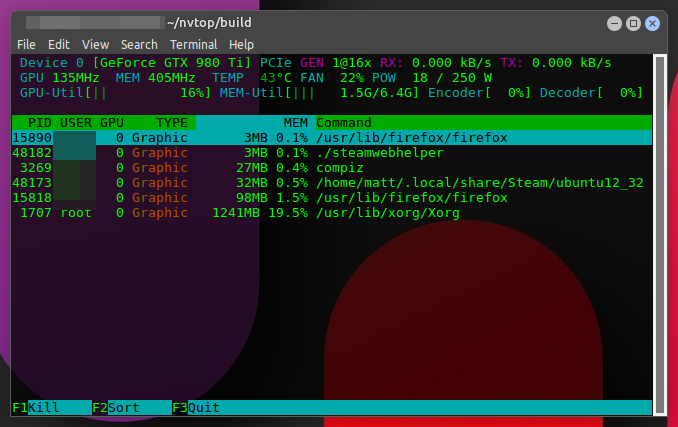Minimize the terminal window

614,22
